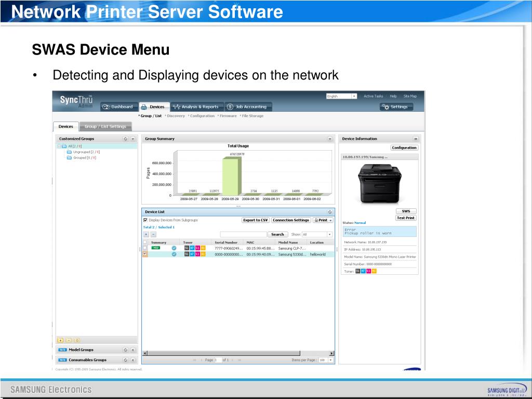532x399 pixels.
Task: Open Analysis & Reports tab
Action: tap(197, 107)
